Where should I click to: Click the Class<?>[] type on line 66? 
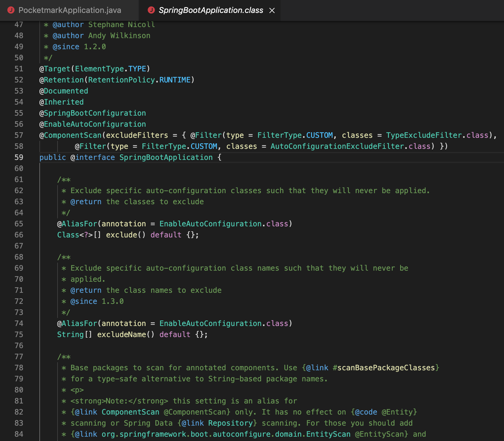coord(79,235)
